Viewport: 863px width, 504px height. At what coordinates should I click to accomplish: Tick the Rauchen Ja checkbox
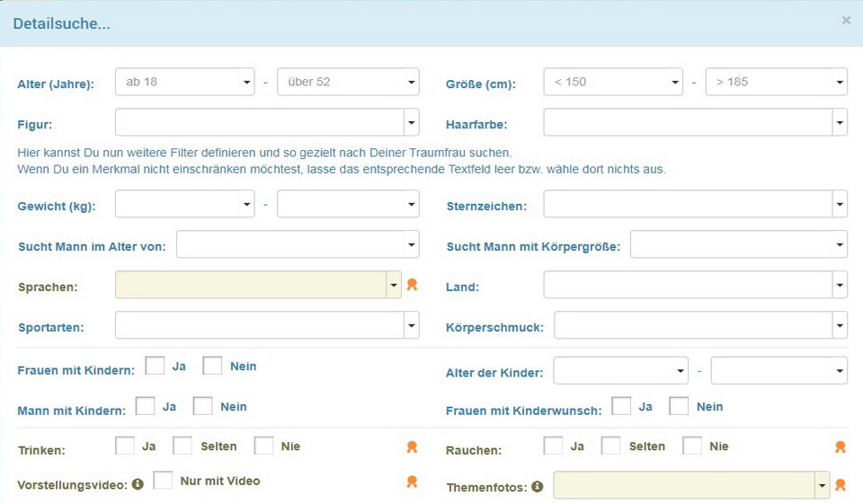coord(553,445)
